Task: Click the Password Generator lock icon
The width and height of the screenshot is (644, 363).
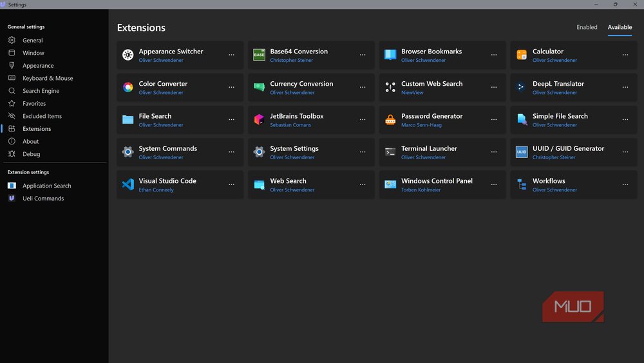Action: 390,120
